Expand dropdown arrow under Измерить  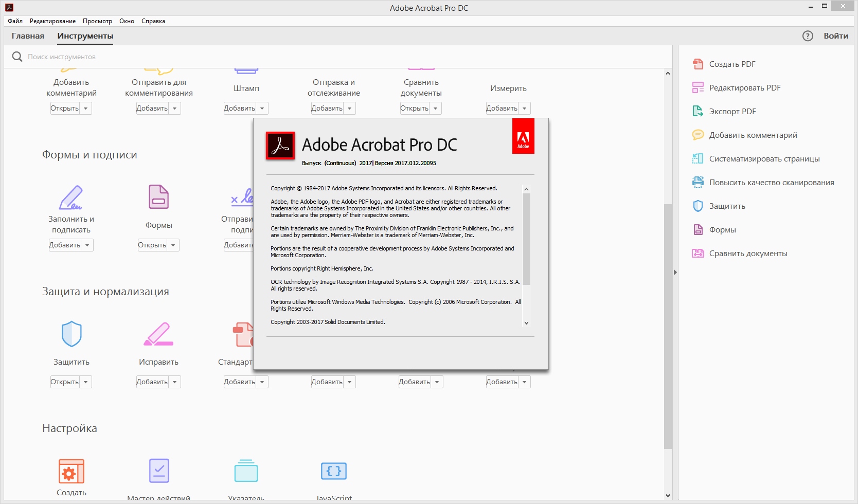[525, 109]
